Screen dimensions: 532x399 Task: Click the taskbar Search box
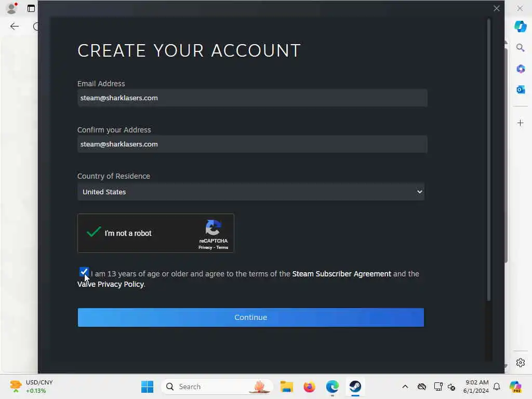217,387
